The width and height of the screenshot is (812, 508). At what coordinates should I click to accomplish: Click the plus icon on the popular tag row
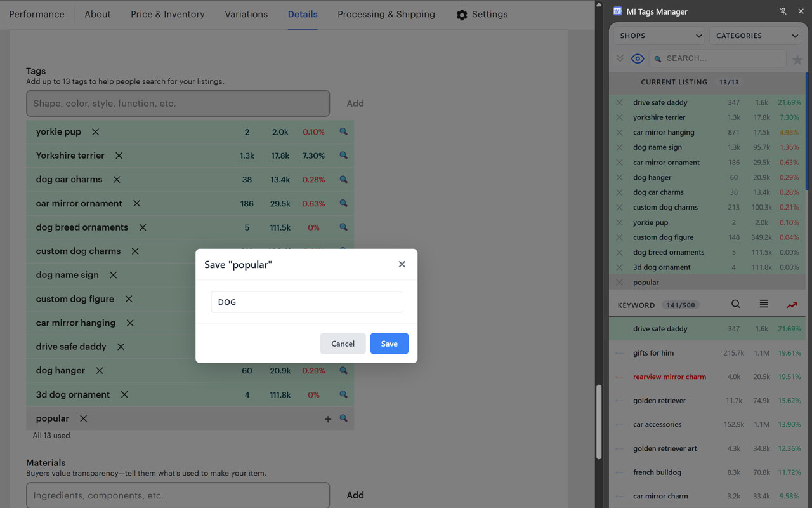pos(328,418)
